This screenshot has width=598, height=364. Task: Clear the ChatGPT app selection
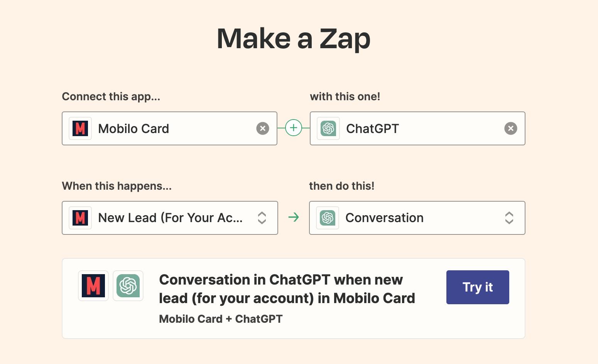511,128
